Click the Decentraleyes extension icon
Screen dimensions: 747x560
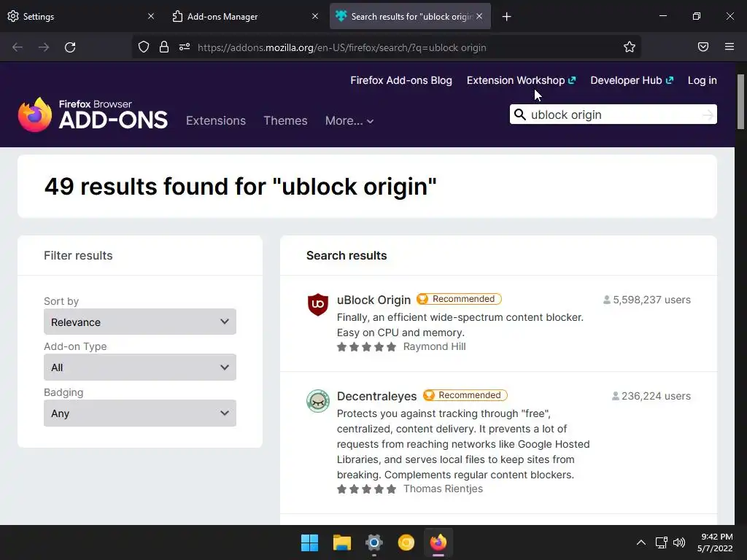(x=318, y=401)
